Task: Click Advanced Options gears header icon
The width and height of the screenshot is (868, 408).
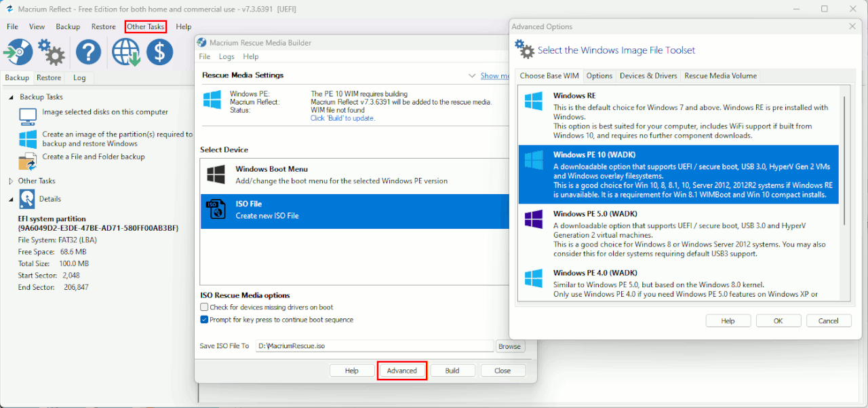Action: click(524, 49)
